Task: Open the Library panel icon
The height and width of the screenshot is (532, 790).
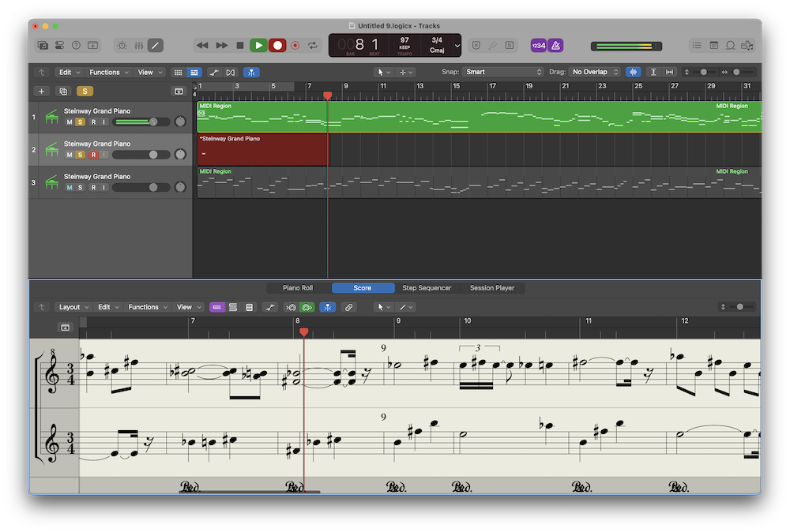Action: (x=43, y=46)
